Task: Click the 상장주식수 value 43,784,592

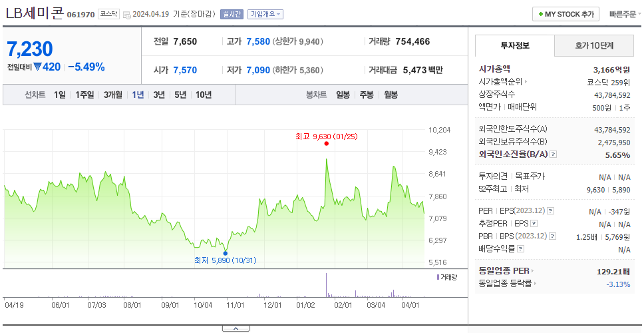Action: [x=612, y=95]
